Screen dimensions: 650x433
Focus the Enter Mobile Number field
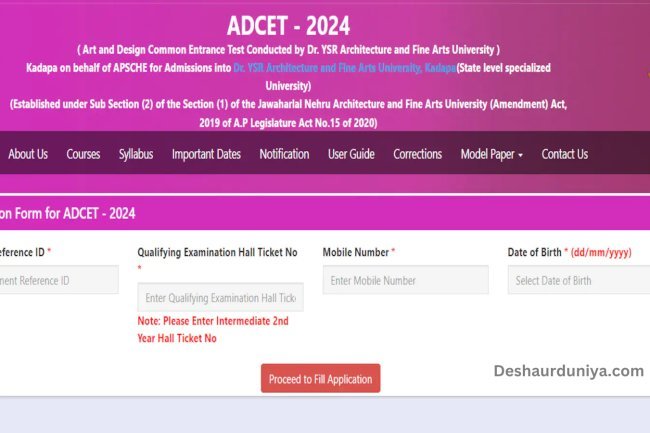405,280
